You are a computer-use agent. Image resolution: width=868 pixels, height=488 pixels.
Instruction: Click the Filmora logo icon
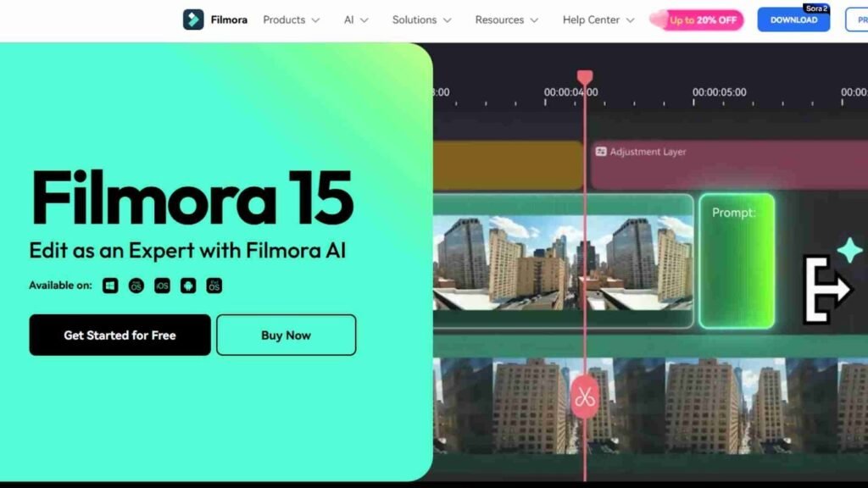(193, 19)
